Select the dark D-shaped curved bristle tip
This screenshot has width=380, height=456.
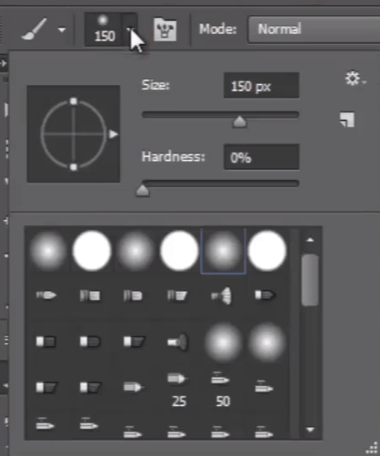pyautogui.click(x=90, y=341)
